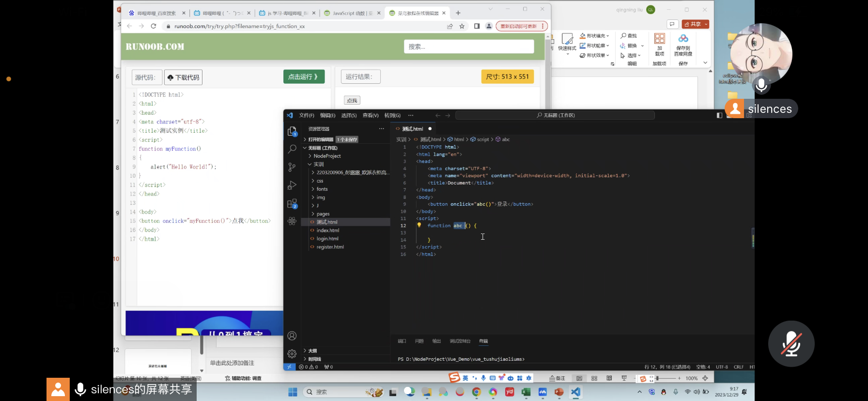This screenshot has height=401, width=868.
Task: Open VS Code Selection (选择) menu
Action: point(349,115)
